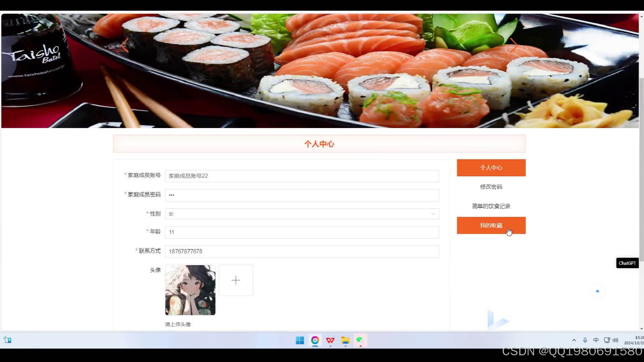Click the 联系方式 phone number field
Image resolution: width=644 pixels, height=362 pixels.
click(x=301, y=251)
